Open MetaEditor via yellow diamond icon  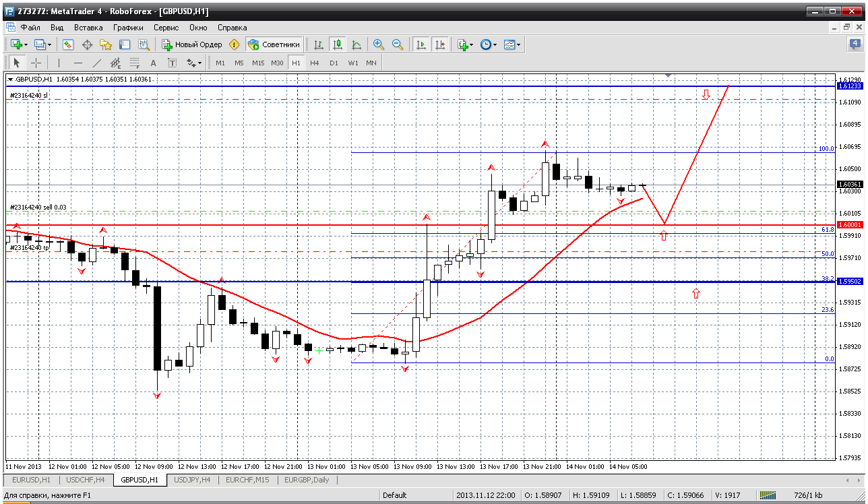pos(235,44)
